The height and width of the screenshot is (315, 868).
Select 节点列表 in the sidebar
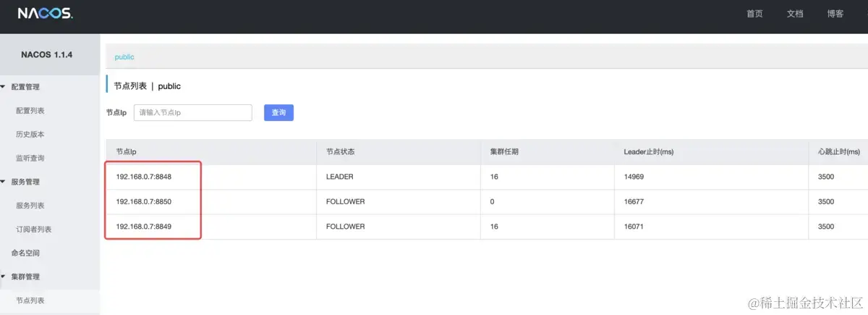point(30,301)
